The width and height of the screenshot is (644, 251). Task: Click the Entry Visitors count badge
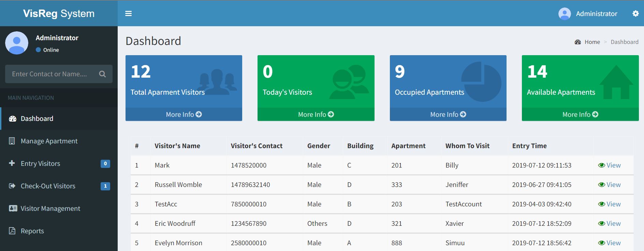tap(105, 164)
